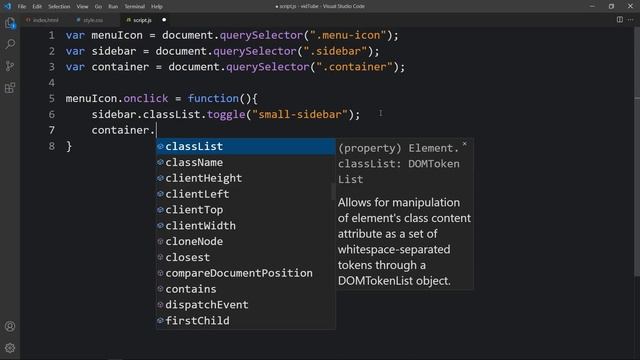The height and width of the screenshot is (360, 640).
Task: Open the View menu
Action: pos(82,7)
